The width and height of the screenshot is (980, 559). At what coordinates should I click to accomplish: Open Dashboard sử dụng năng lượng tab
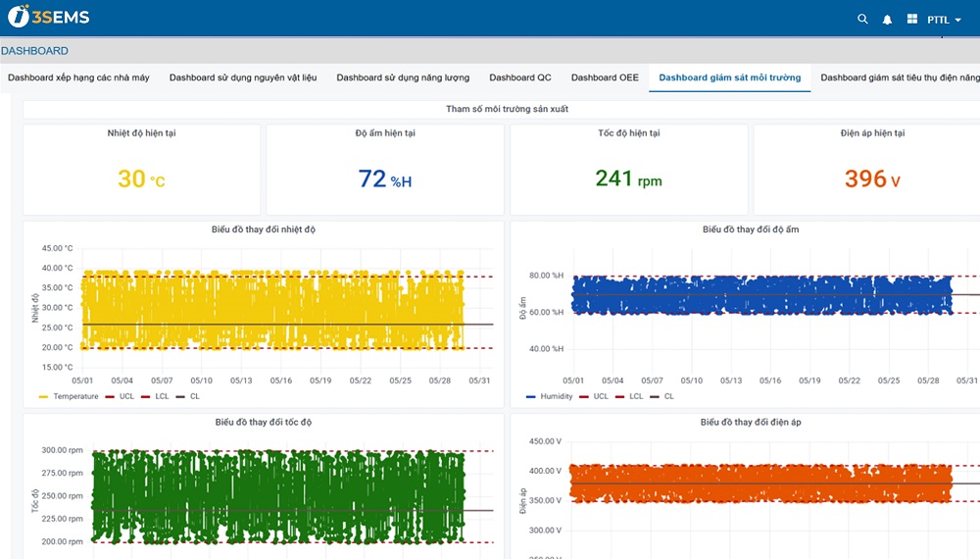click(x=403, y=77)
